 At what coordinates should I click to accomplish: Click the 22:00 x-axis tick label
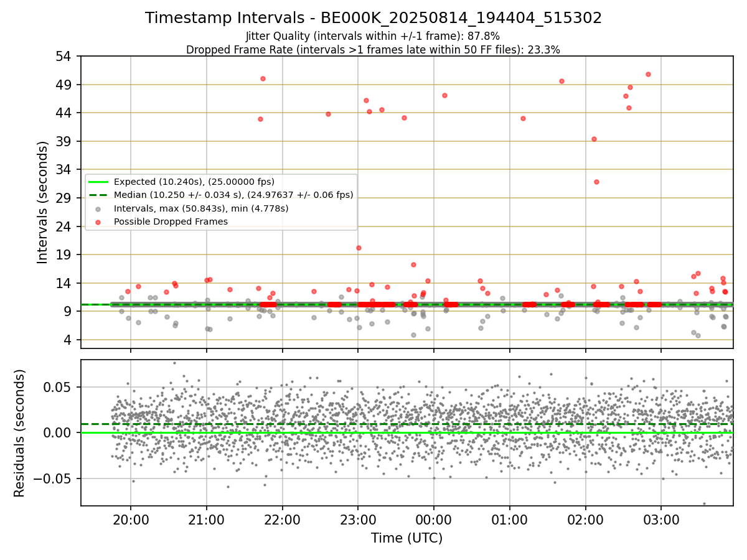click(x=282, y=519)
